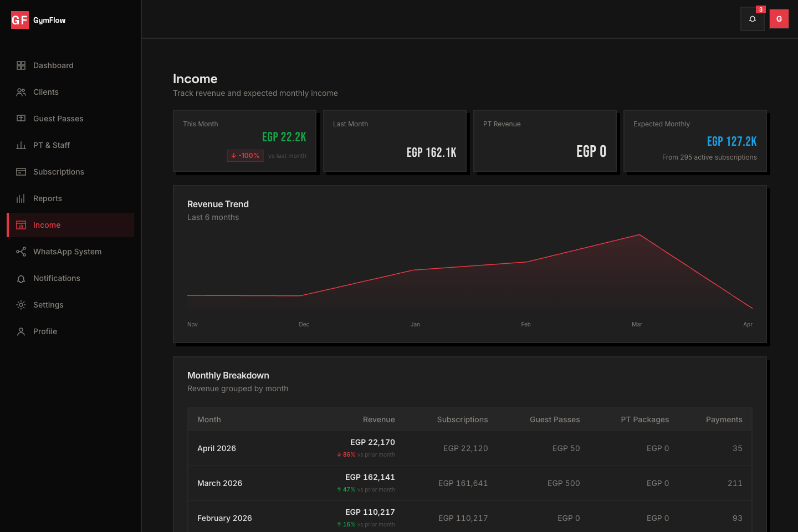Open notifications bell in top bar
This screenshot has height=532, width=798.
[x=752, y=19]
